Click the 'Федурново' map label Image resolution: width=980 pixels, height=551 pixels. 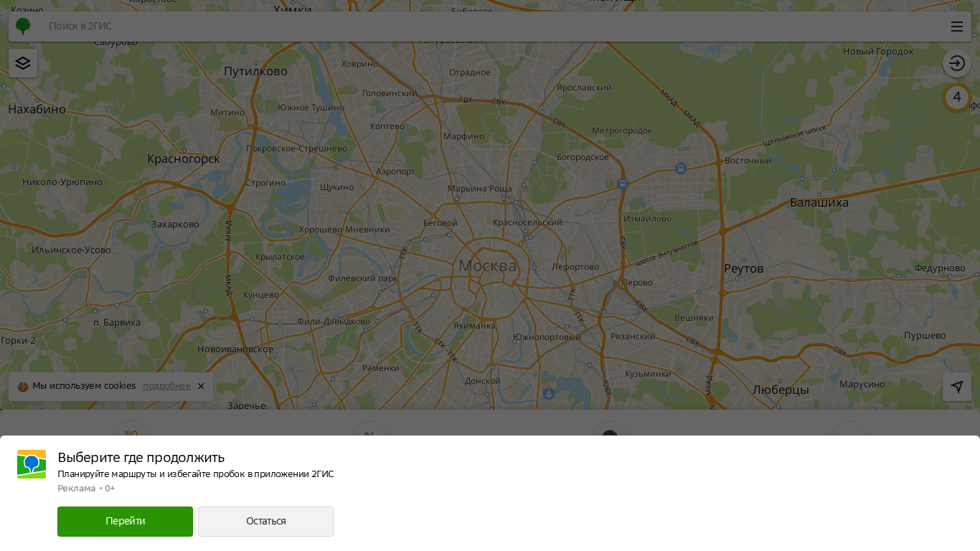pos(940,268)
